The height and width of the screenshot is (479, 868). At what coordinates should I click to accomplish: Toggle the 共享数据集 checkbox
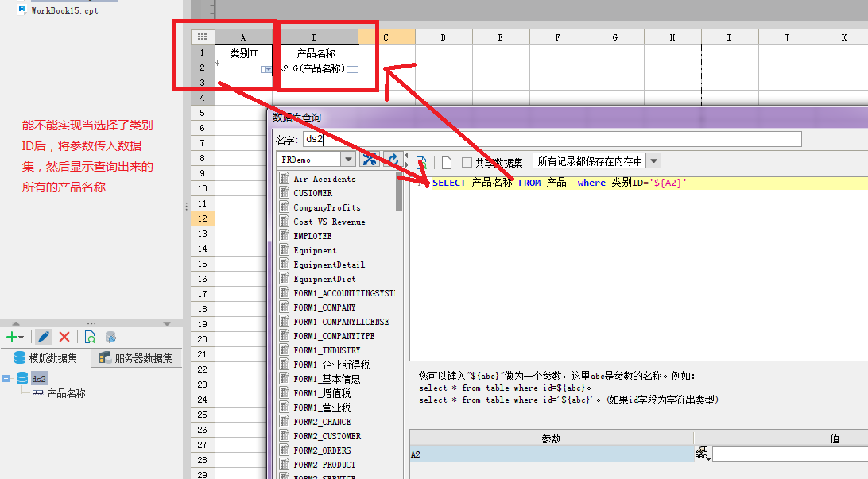[467, 162]
